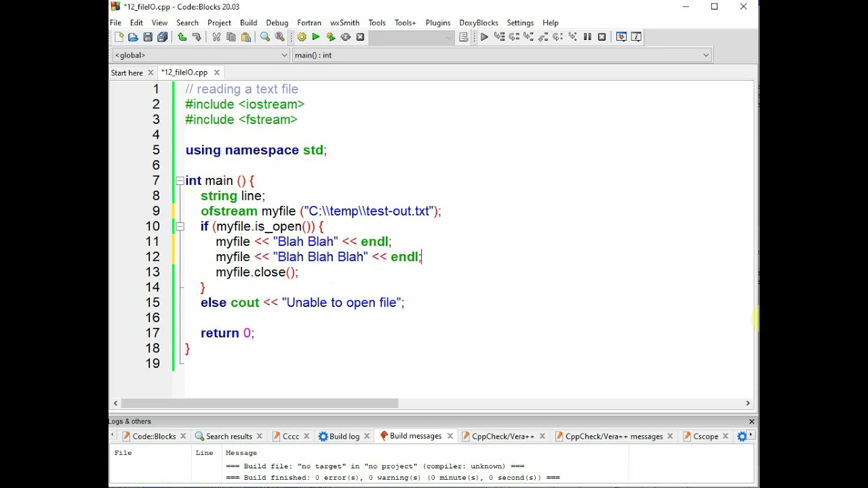Open the Plugins menu

(438, 22)
